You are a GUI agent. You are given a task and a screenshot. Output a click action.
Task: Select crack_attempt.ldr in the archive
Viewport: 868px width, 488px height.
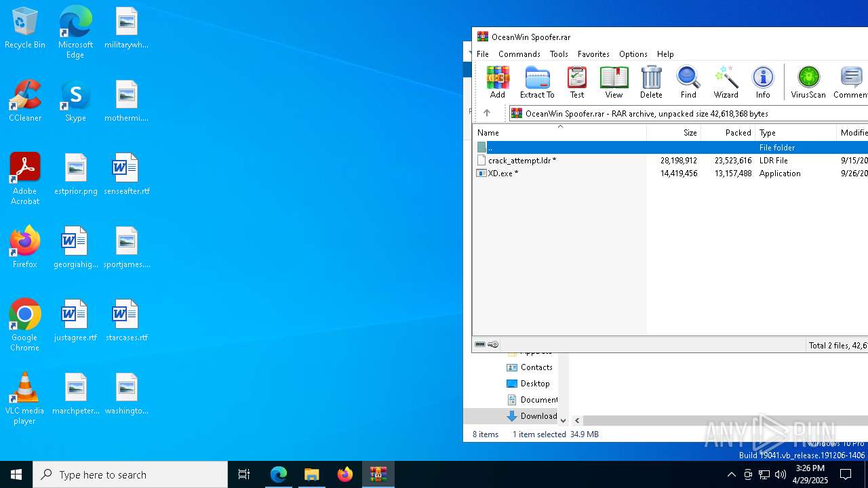point(522,161)
